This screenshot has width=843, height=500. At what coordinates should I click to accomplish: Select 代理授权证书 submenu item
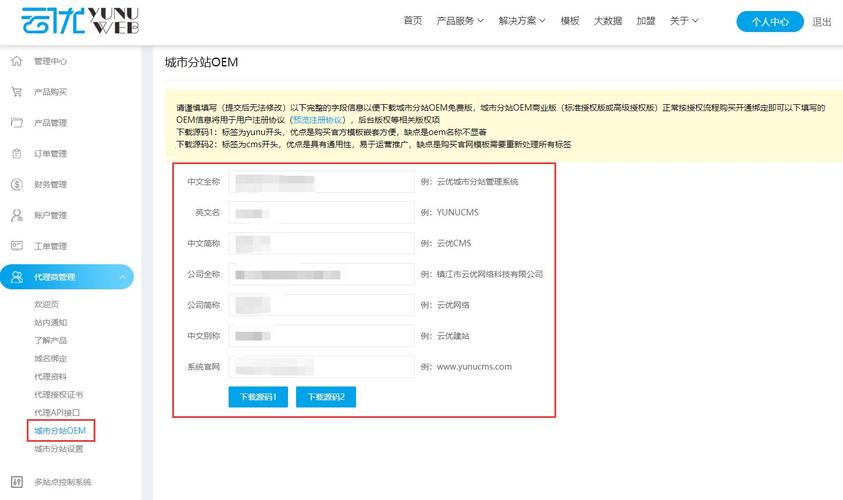(x=59, y=395)
